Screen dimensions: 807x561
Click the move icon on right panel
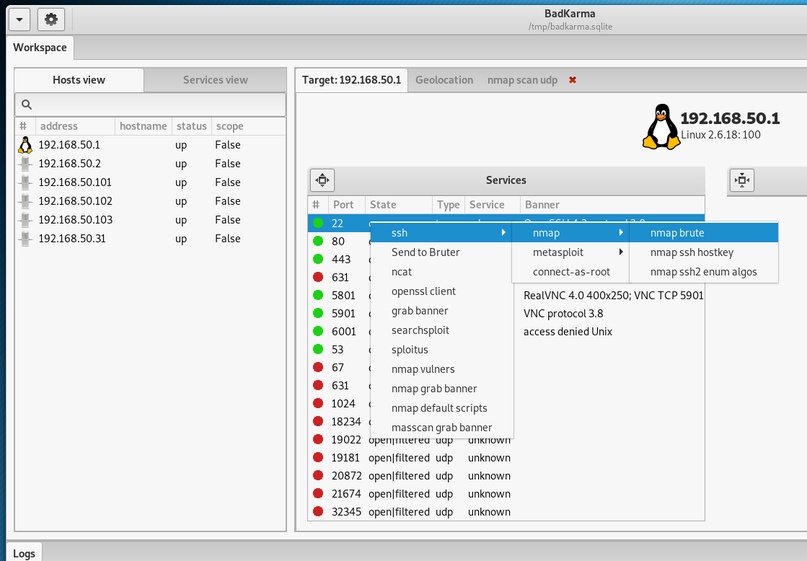click(x=742, y=180)
